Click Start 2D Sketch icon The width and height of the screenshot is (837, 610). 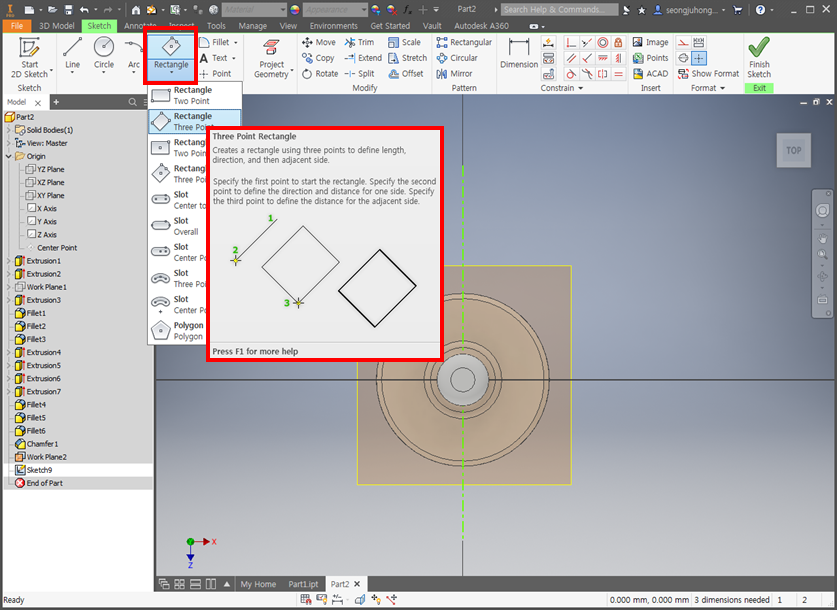pyautogui.click(x=30, y=58)
